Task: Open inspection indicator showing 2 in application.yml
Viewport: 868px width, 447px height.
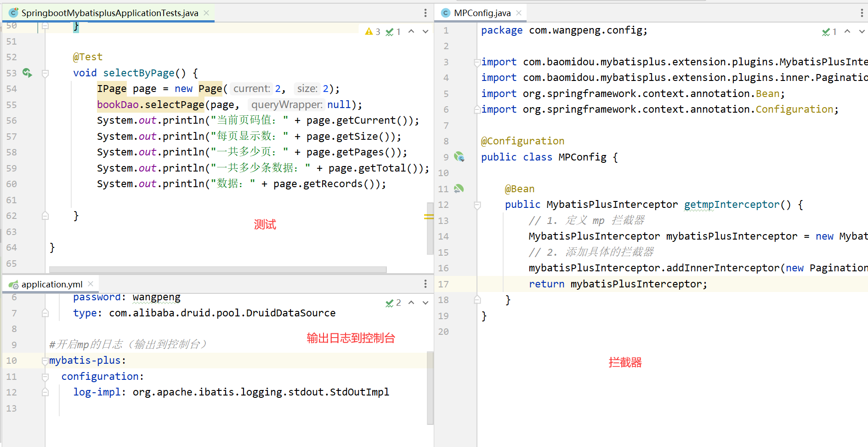Action: pos(393,303)
